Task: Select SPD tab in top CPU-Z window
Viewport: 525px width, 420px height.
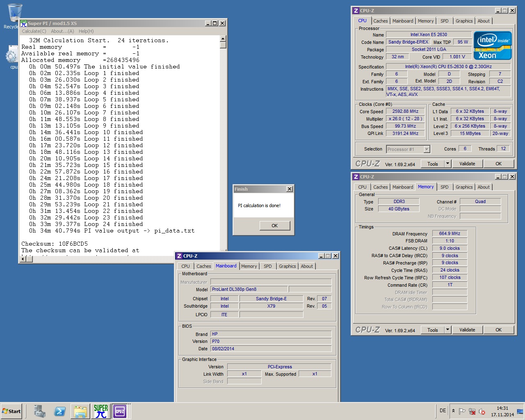Action: [445, 21]
